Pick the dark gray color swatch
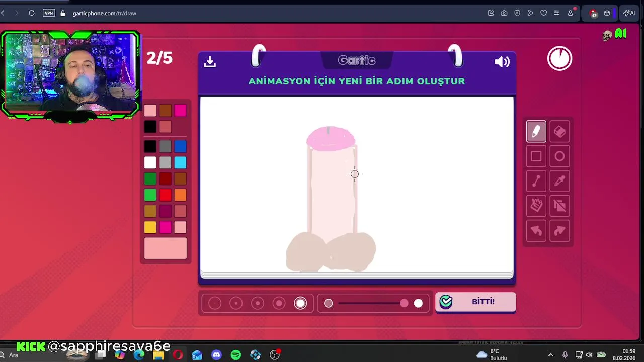The height and width of the screenshot is (362, 644). [166, 146]
